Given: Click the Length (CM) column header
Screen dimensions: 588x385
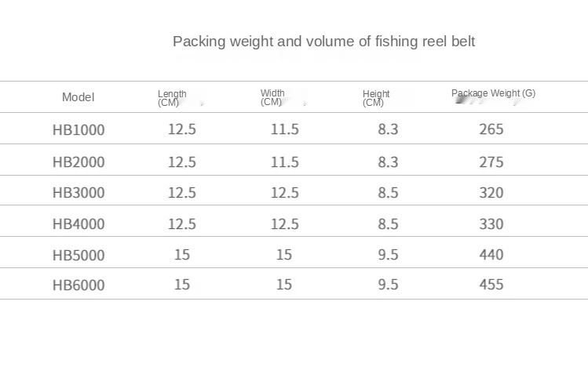Looking at the screenshot, I should pyautogui.click(x=172, y=98).
